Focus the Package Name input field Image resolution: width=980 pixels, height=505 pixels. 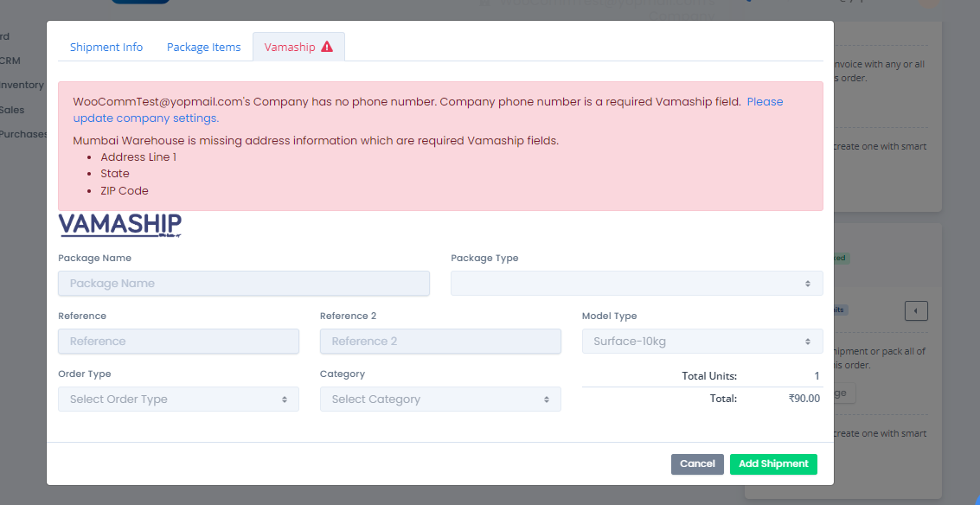(x=244, y=283)
